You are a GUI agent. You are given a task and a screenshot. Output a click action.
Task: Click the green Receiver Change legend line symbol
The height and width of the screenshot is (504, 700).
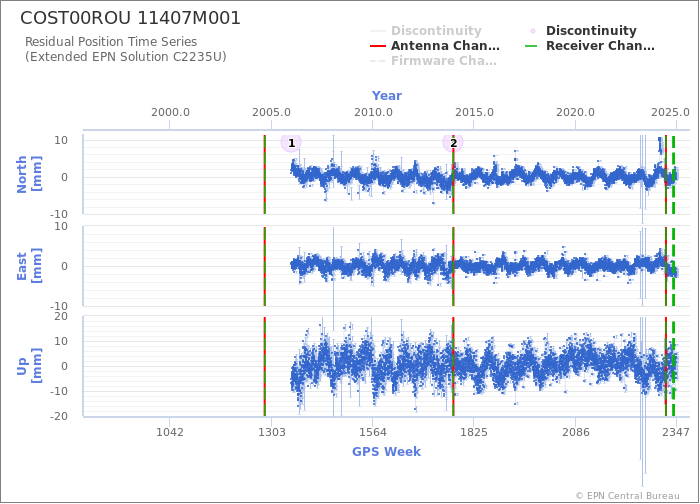click(533, 46)
